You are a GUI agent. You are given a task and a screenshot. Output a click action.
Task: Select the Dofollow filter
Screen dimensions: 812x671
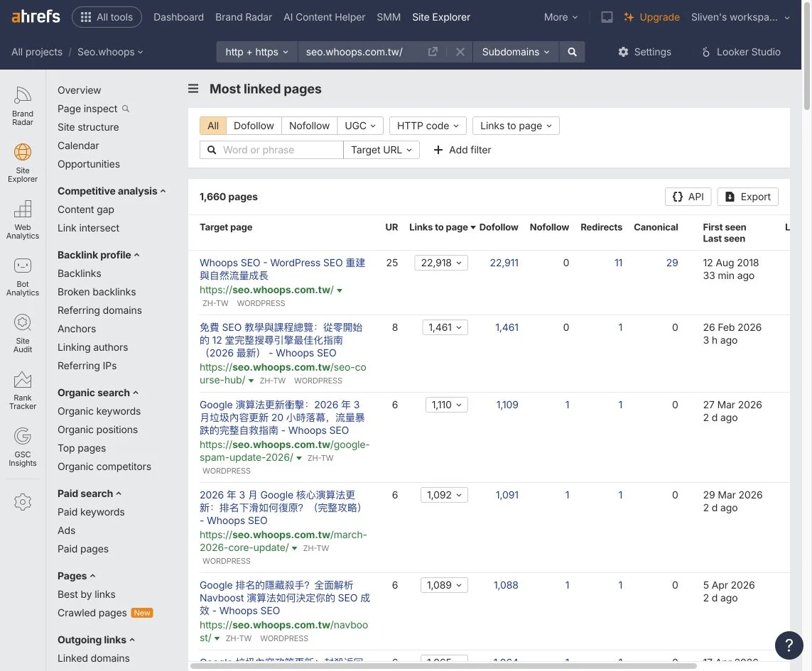[254, 126]
